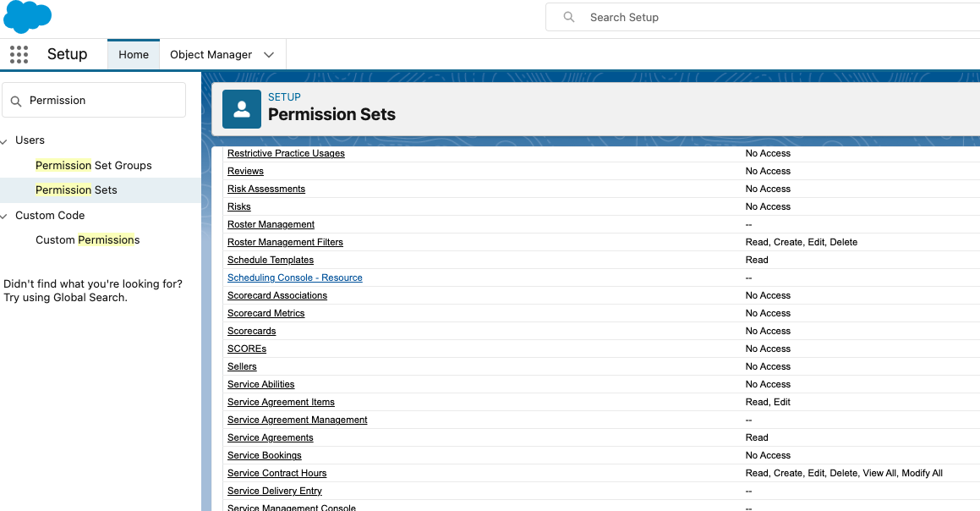This screenshot has width=980, height=511.
Task: Click the Salesforce cloud logo
Action: click(28, 16)
